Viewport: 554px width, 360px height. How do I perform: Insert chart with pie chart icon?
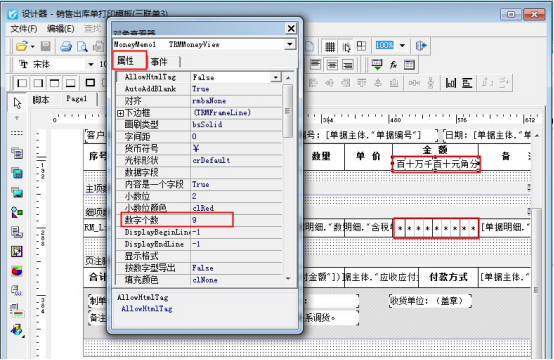[17, 271]
